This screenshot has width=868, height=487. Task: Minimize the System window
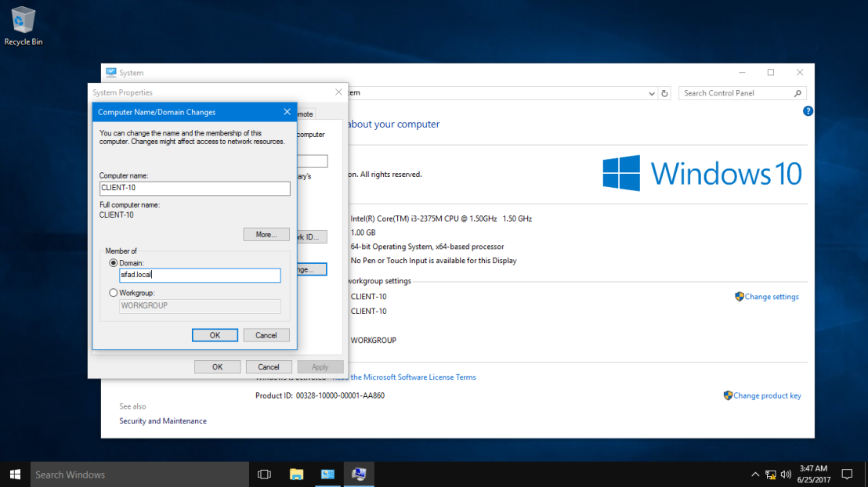coord(742,73)
